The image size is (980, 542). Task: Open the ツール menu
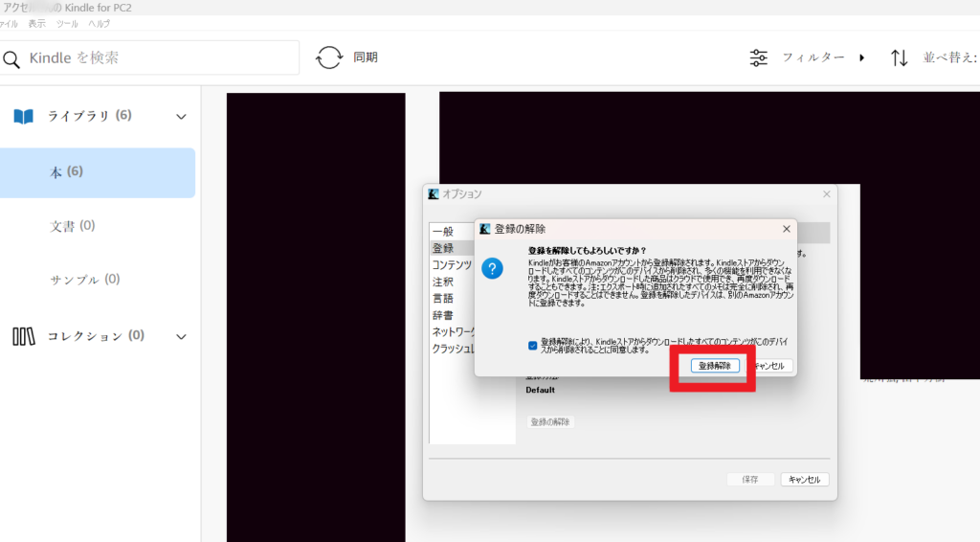tap(67, 24)
